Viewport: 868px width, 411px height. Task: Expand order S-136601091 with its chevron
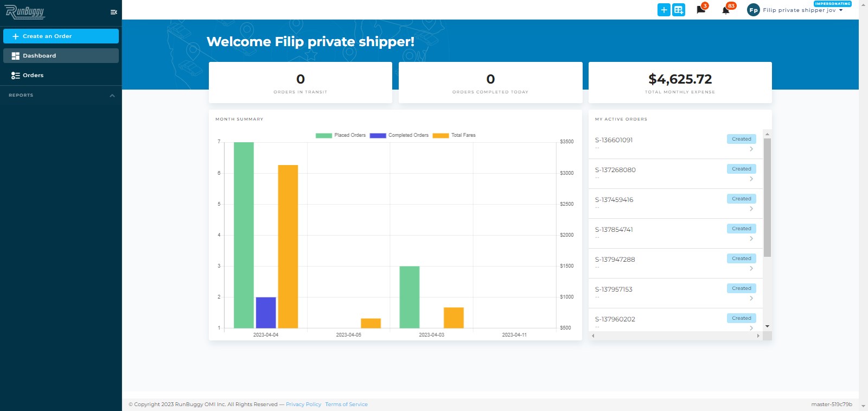point(751,149)
